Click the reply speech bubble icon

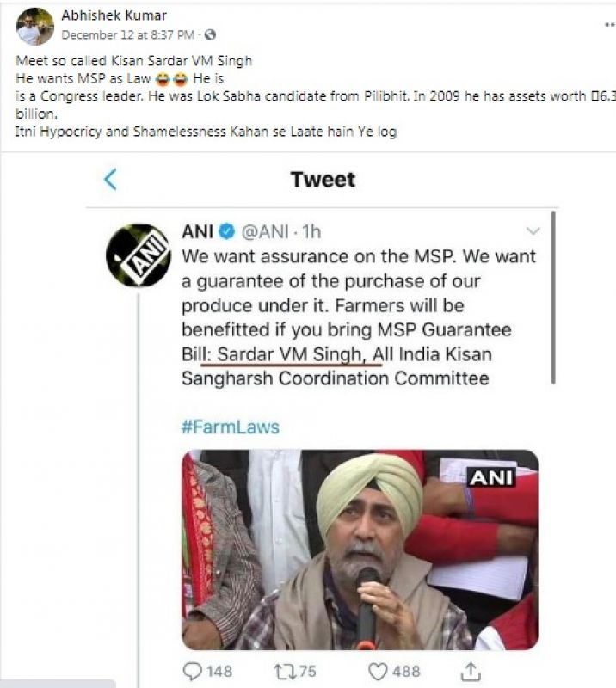(x=194, y=671)
